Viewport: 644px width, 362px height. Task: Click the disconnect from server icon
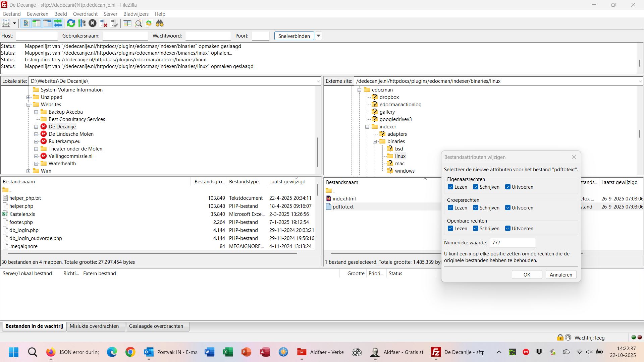(104, 23)
